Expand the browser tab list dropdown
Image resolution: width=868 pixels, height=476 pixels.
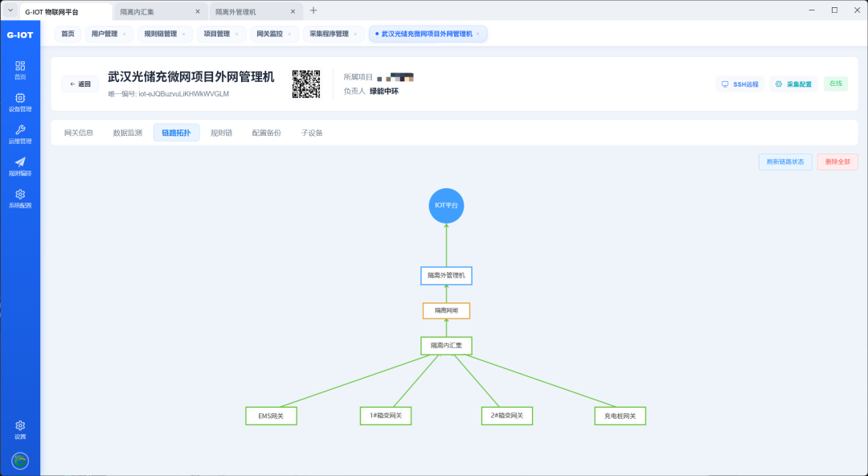coord(10,10)
